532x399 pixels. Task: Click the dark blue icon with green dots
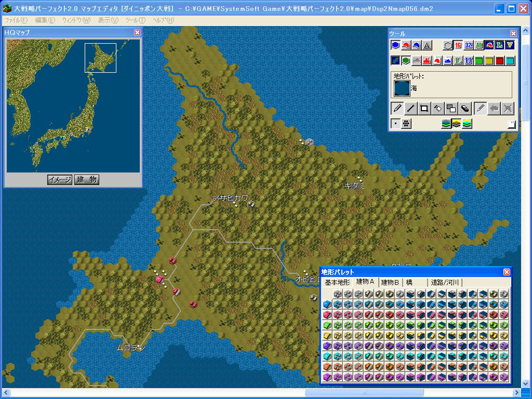coord(395,61)
